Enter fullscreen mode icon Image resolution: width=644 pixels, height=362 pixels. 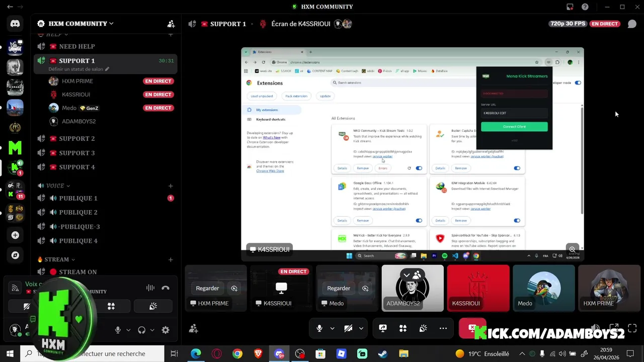click(x=632, y=328)
